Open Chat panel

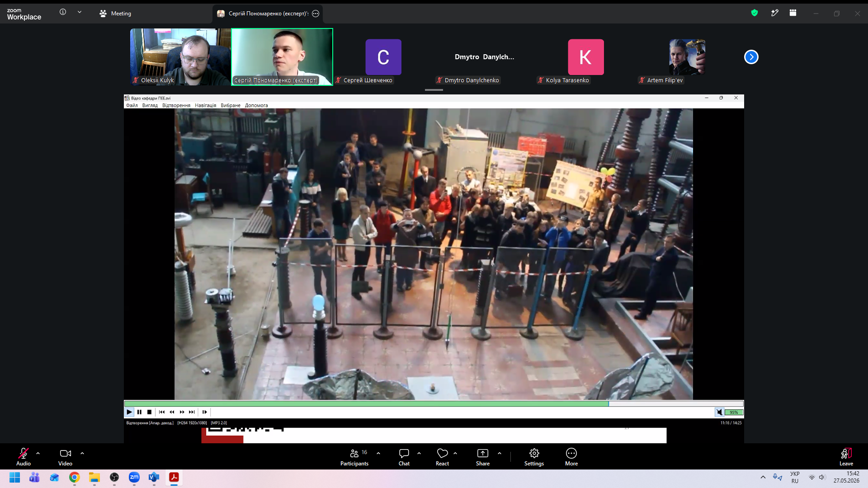click(404, 457)
